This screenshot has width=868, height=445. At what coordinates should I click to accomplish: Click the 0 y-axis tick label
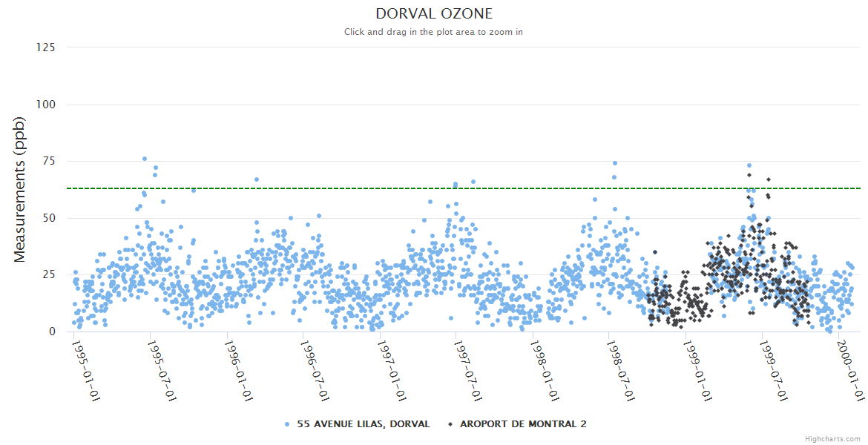pyautogui.click(x=52, y=332)
